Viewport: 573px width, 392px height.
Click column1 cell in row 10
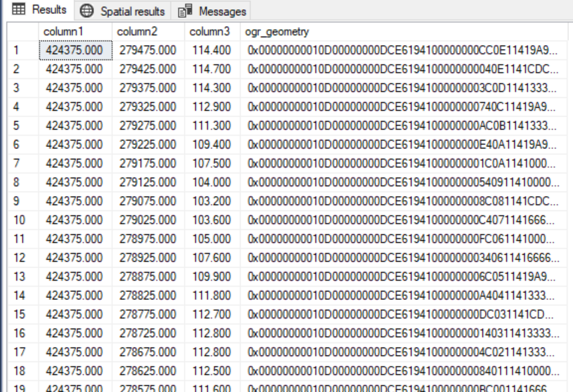(x=76, y=220)
